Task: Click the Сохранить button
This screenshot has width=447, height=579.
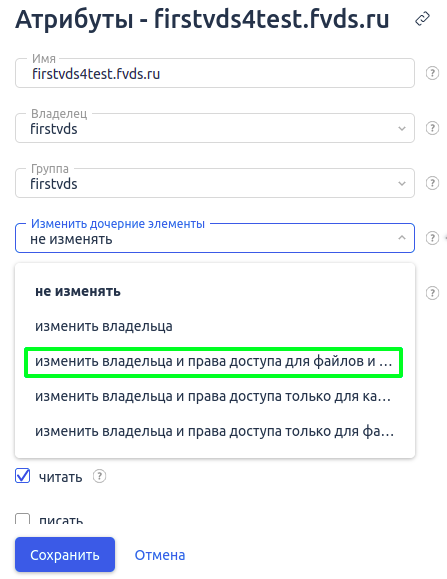Action: coord(65,555)
